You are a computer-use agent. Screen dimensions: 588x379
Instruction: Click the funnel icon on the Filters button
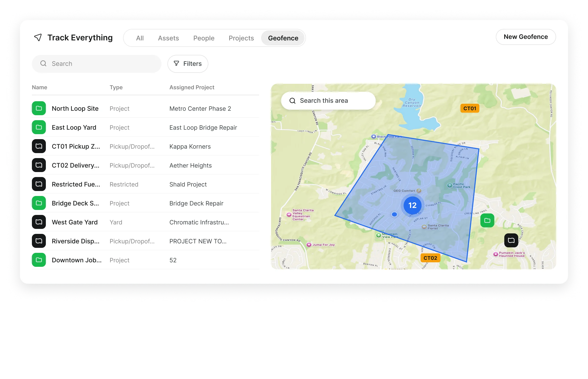[x=176, y=64]
